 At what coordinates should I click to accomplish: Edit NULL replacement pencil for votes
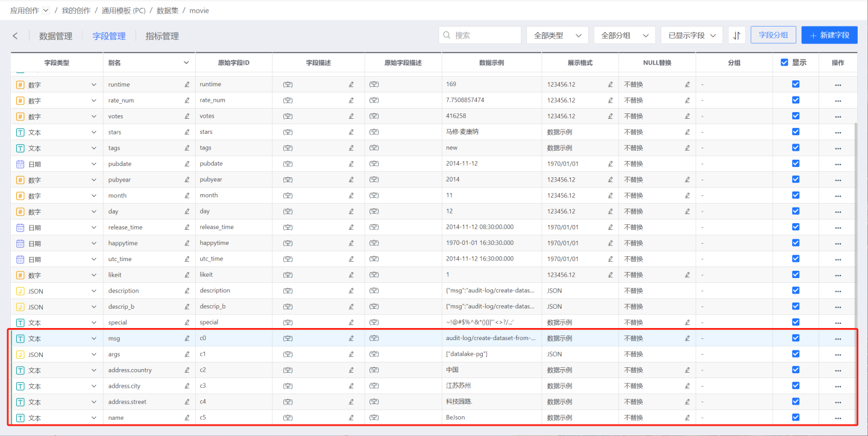tap(687, 116)
